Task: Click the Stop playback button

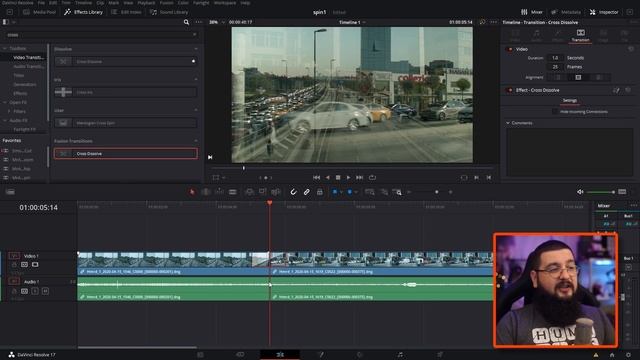Action: (x=338, y=178)
